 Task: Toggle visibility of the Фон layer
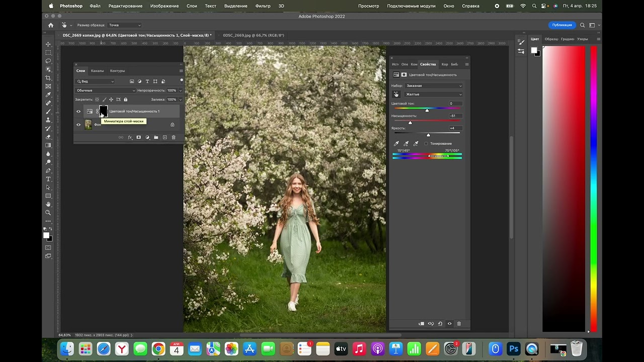(78, 125)
